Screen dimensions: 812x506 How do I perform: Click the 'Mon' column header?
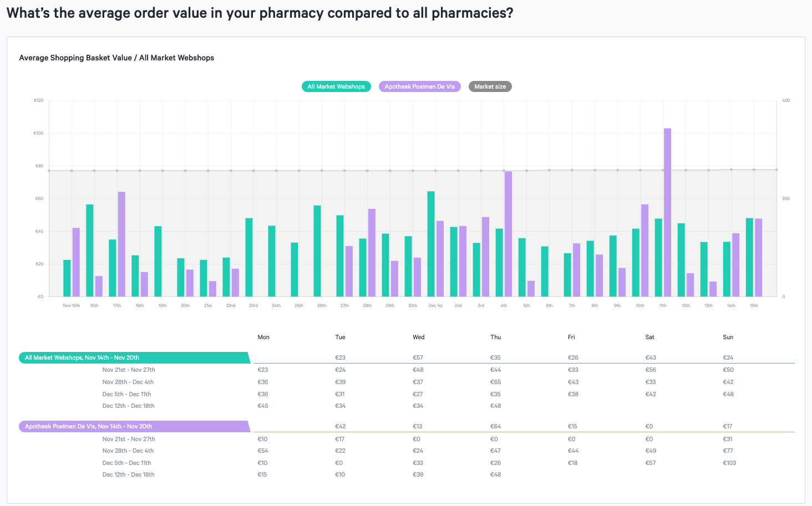(x=263, y=337)
